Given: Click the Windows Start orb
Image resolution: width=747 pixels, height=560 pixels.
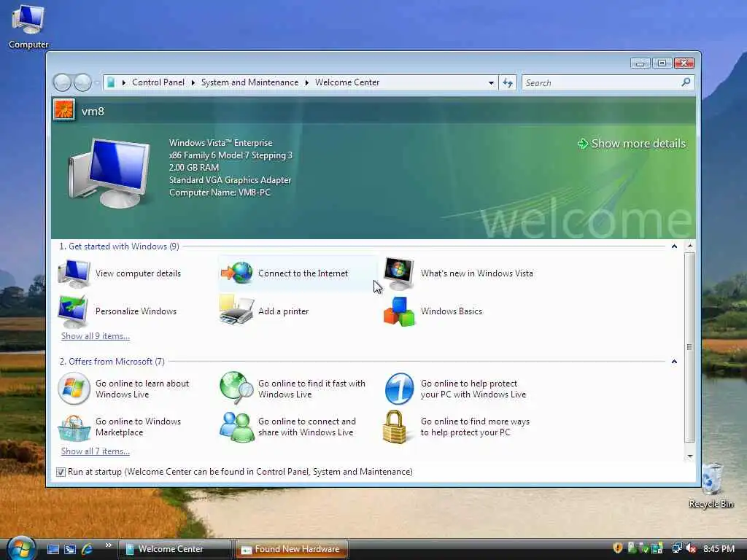Looking at the screenshot, I should (21, 548).
